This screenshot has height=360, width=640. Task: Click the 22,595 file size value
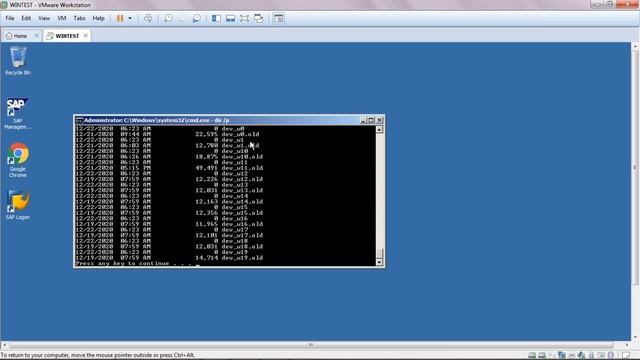(x=207, y=134)
